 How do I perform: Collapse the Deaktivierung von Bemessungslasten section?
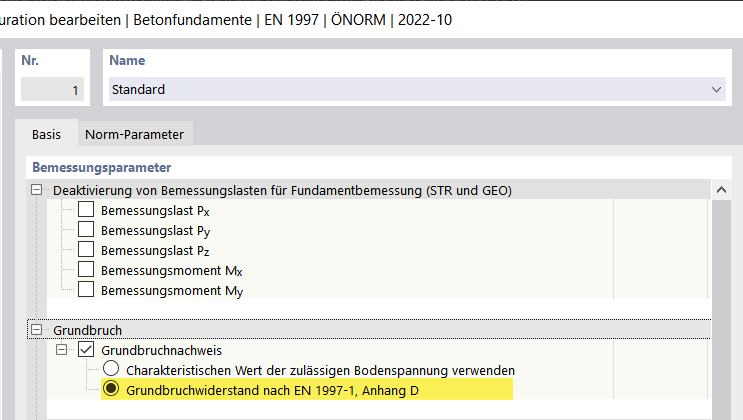(38, 190)
